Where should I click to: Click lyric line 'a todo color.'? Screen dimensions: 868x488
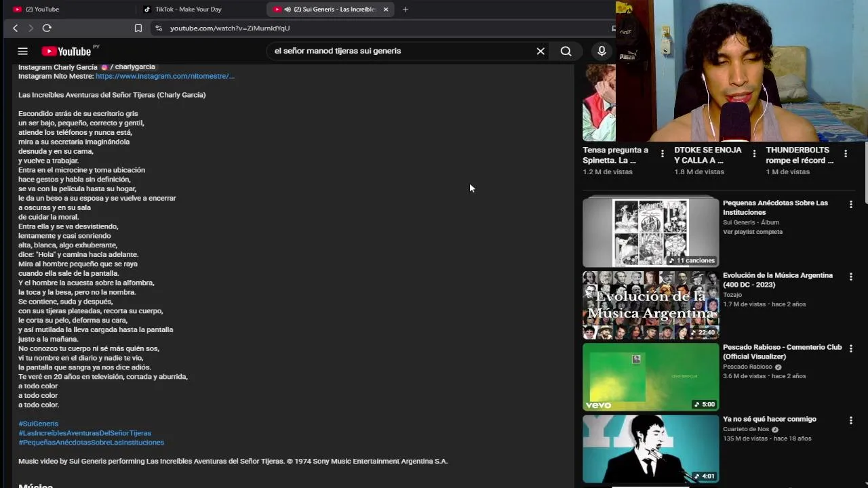pos(39,405)
